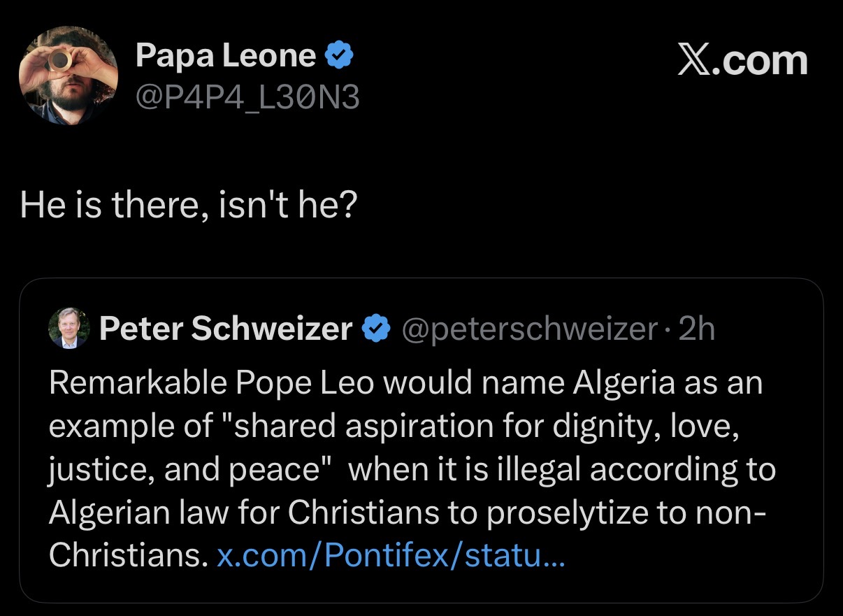Open the @P4P4_L30N3 handle
Viewport: 843px width, 616px height.
tap(247, 99)
